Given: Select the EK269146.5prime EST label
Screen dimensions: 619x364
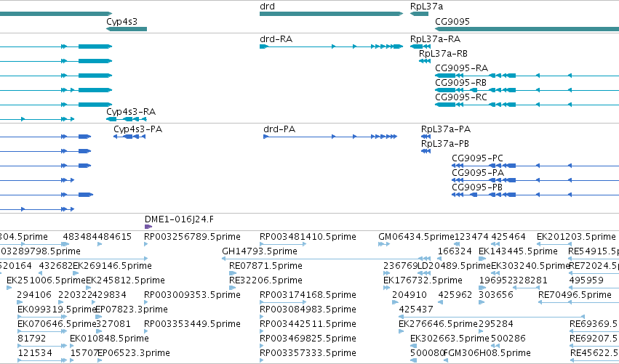Looking at the screenshot, I should click(112, 266).
